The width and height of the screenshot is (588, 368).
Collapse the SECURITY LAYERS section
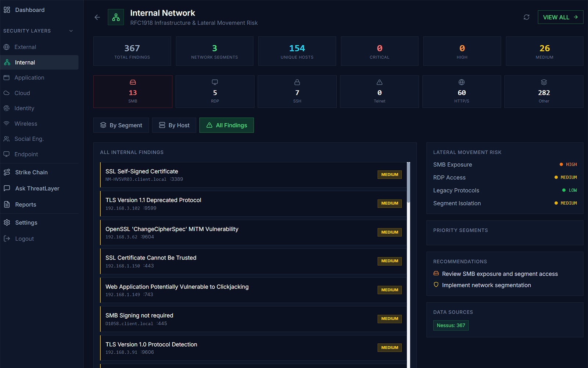(71, 31)
